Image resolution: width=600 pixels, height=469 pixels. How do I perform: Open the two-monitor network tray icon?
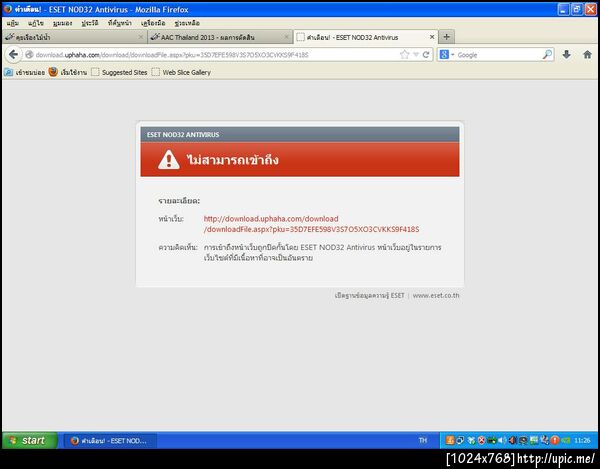460,440
